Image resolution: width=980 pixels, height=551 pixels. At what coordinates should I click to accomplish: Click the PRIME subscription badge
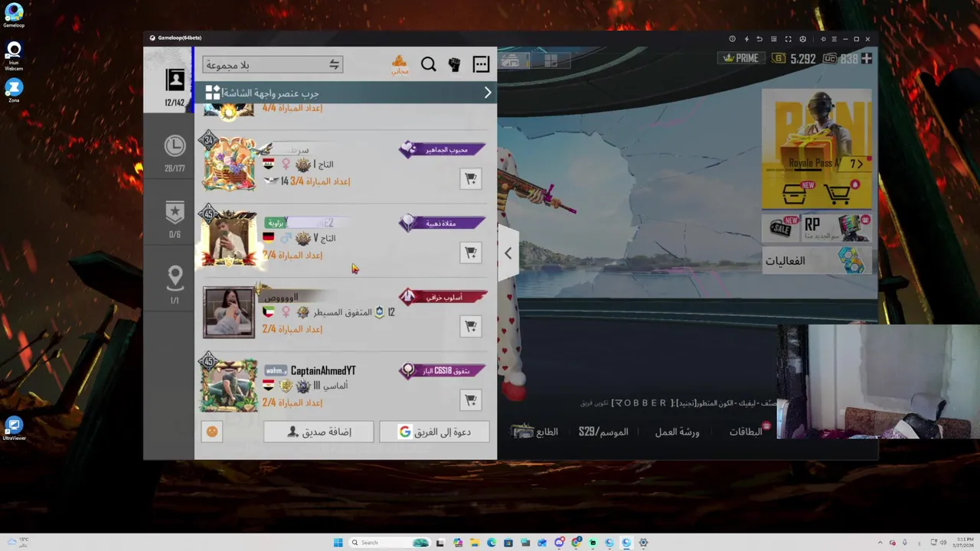[x=740, y=58]
